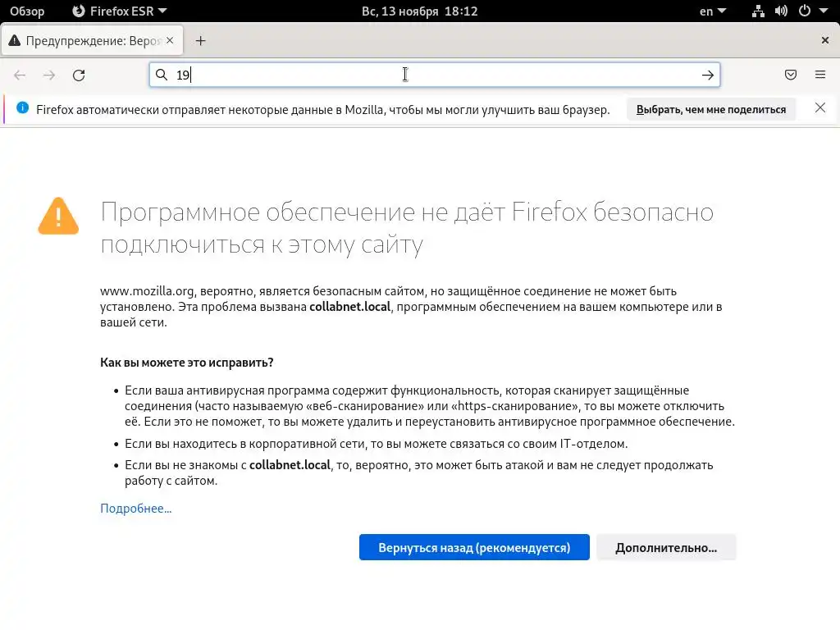This screenshot has height=630, width=840.
Task: Select the Предупреждение warning tab
Action: (92, 41)
